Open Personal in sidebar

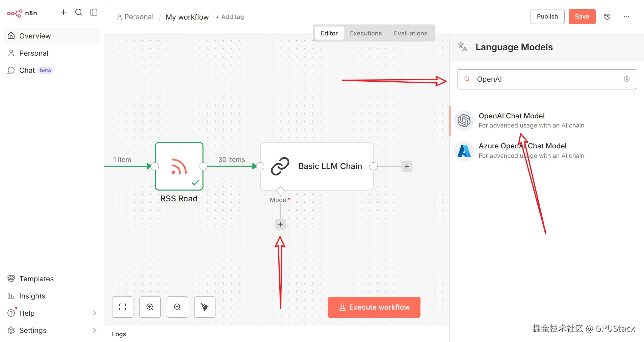[52, 53]
